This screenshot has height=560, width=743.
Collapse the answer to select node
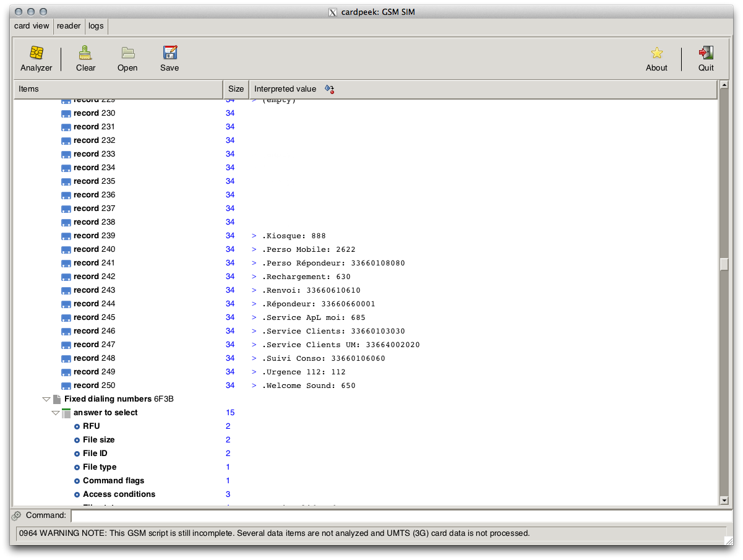(x=56, y=413)
